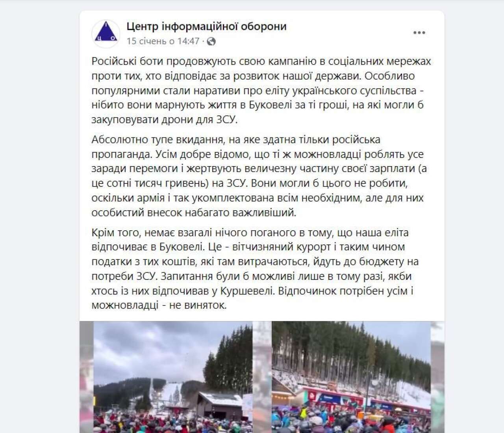Click the phrase закуповувати дрони для ЗСУ
This screenshot has height=433, width=504.
(x=165, y=120)
